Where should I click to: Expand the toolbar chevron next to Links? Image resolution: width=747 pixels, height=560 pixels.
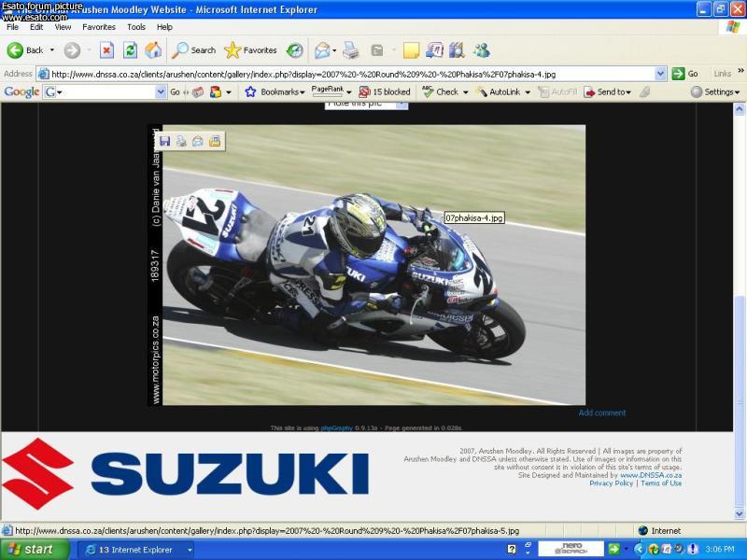coord(740,71)
